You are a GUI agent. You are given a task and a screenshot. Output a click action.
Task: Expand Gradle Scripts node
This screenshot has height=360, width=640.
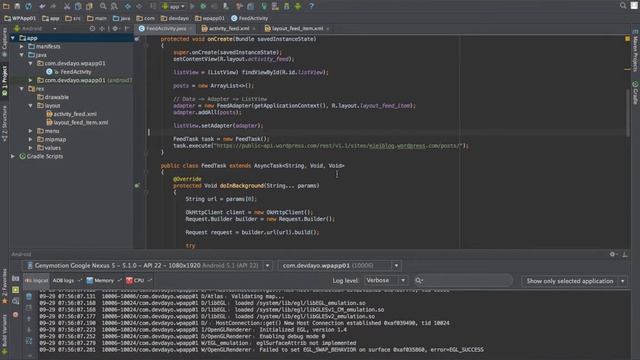pyautogui.click(x=13, y=156)
